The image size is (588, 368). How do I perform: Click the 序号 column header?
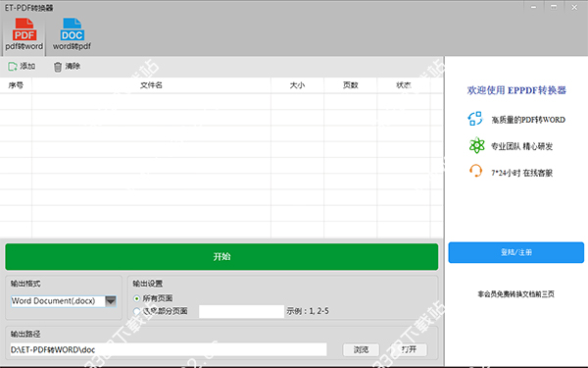coord(16,85)
